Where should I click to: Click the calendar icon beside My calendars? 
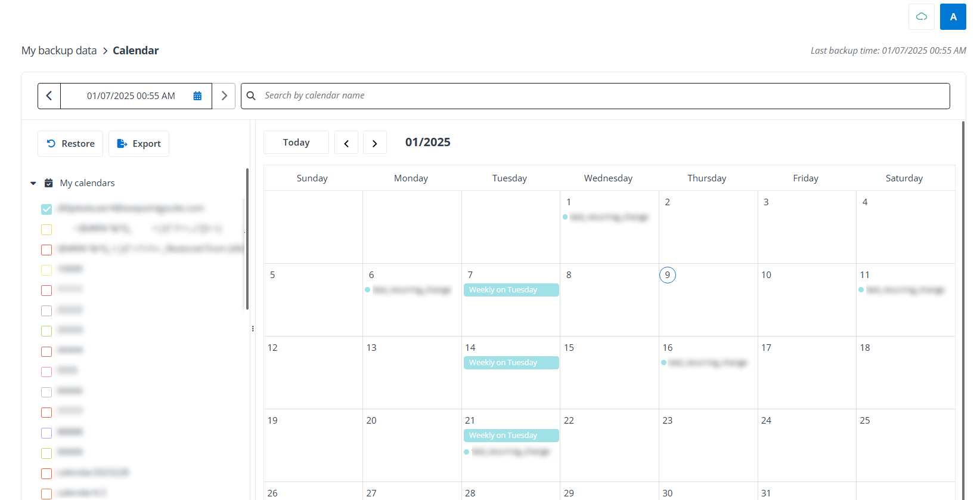(48, 183)
